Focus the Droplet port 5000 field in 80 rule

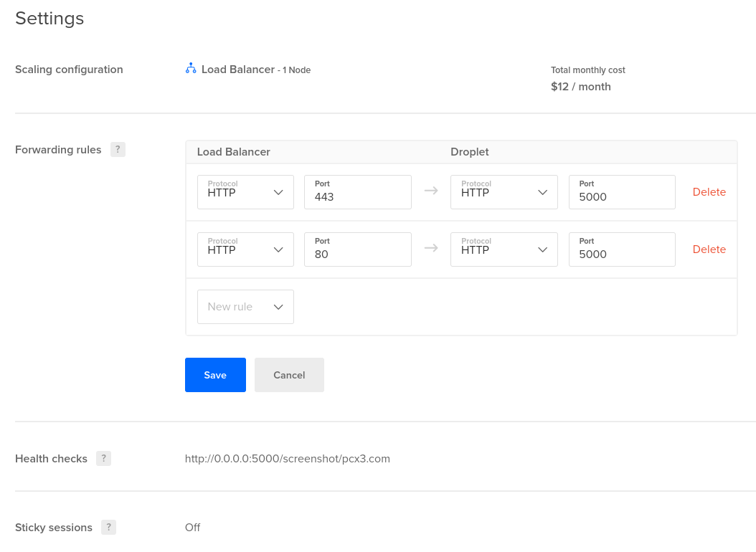coord(622,249)
